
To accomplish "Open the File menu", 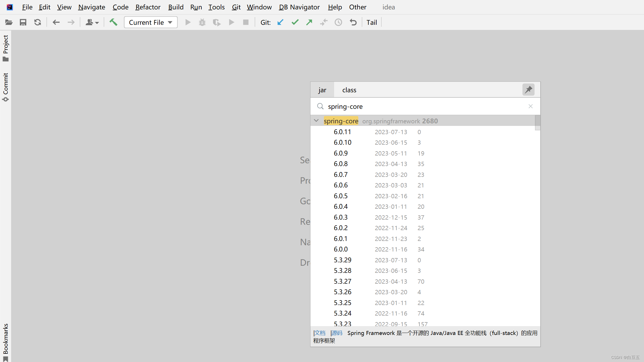I will click(27, 7).
